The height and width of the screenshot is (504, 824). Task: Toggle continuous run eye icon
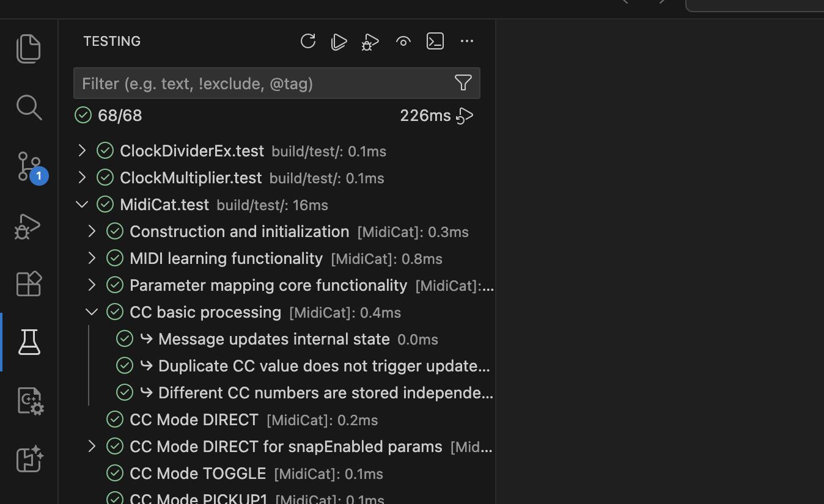403,42
